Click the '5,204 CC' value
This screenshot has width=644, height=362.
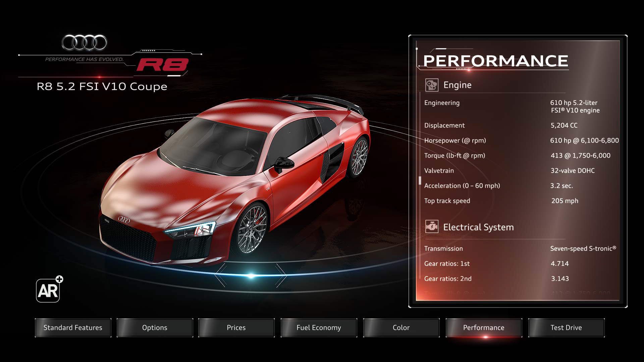pos(564,125)
